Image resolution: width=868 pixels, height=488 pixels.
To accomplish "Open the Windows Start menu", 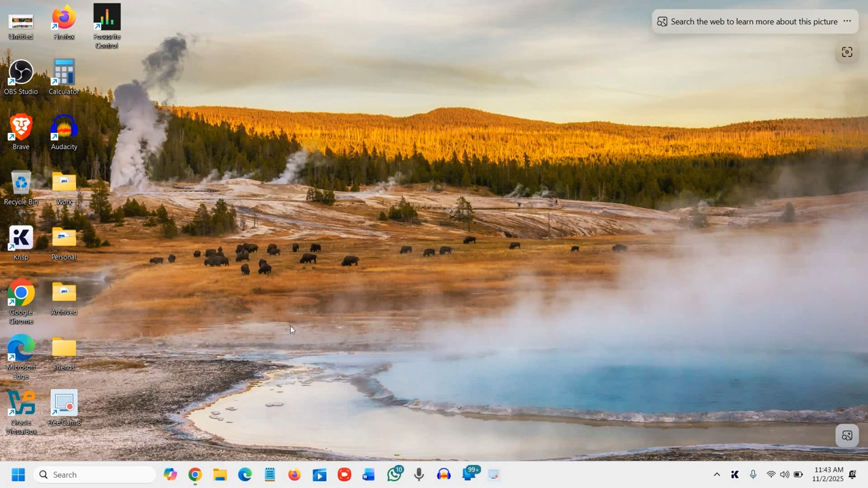I will (18, 474).
